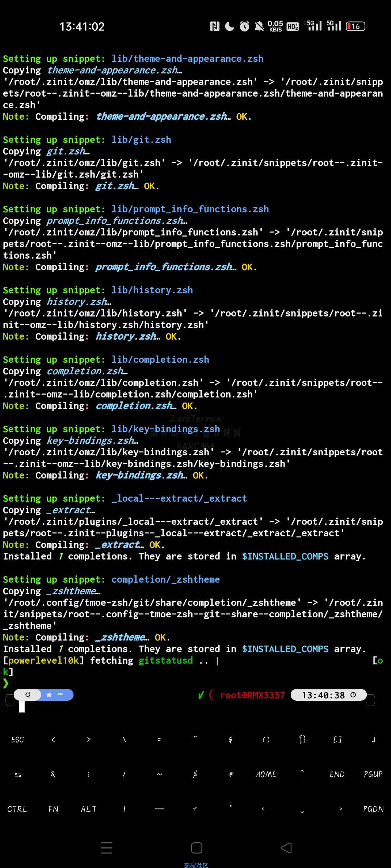Viewport: 391px width, 868px height.
Task: Tap the right arrow key
Action: pyautogui.click(x=337, y=809)
